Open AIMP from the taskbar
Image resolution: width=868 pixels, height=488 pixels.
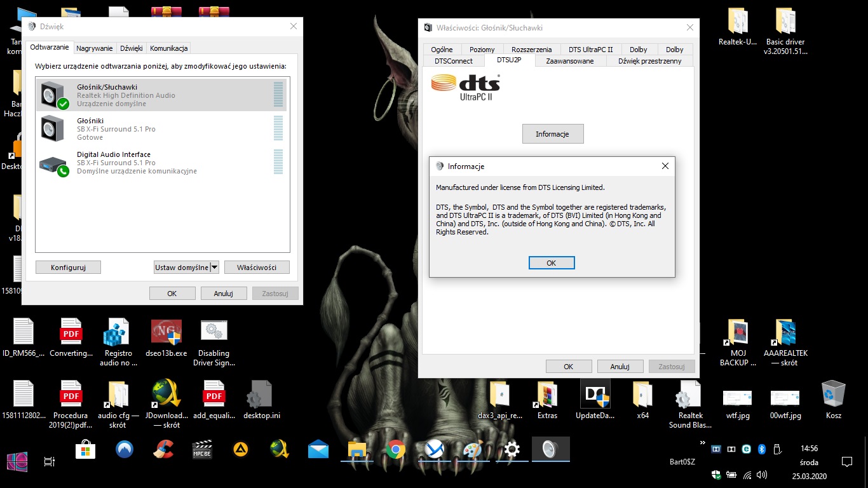pos(240,450)
